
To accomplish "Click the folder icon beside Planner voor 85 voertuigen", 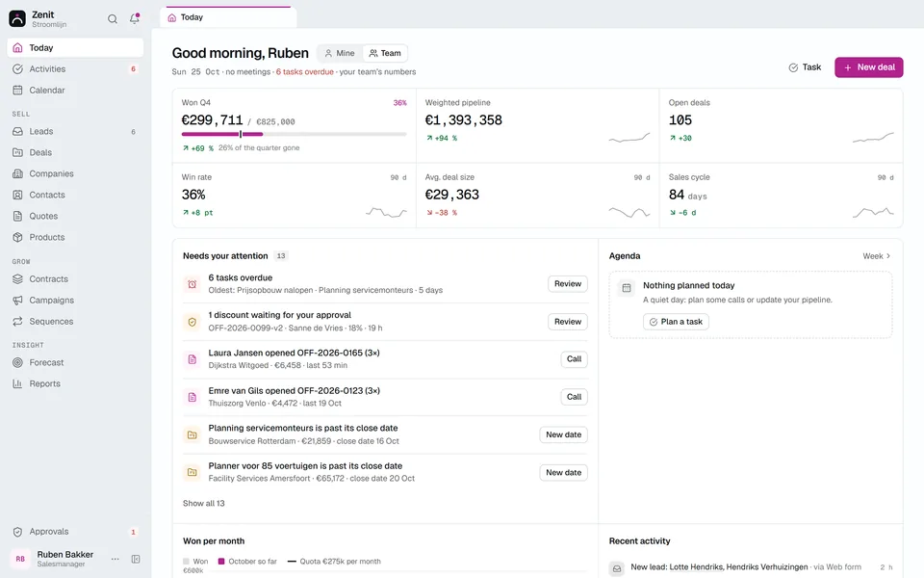I will [192, 472].
